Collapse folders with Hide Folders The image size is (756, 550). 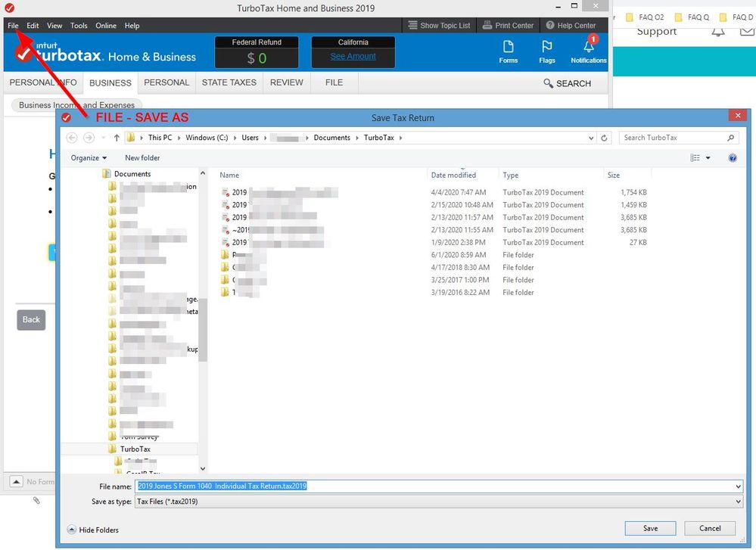click(94, 530)
